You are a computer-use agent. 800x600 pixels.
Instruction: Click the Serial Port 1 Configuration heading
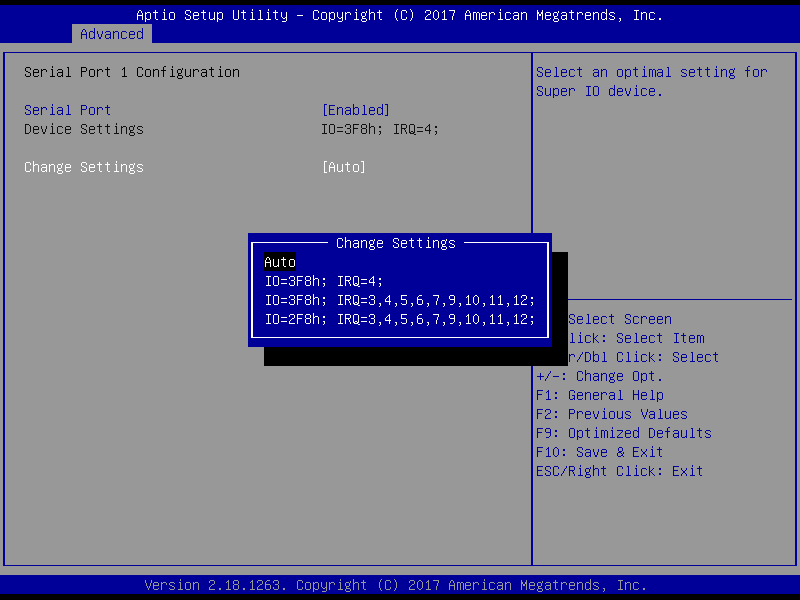(x=132, y=72)
